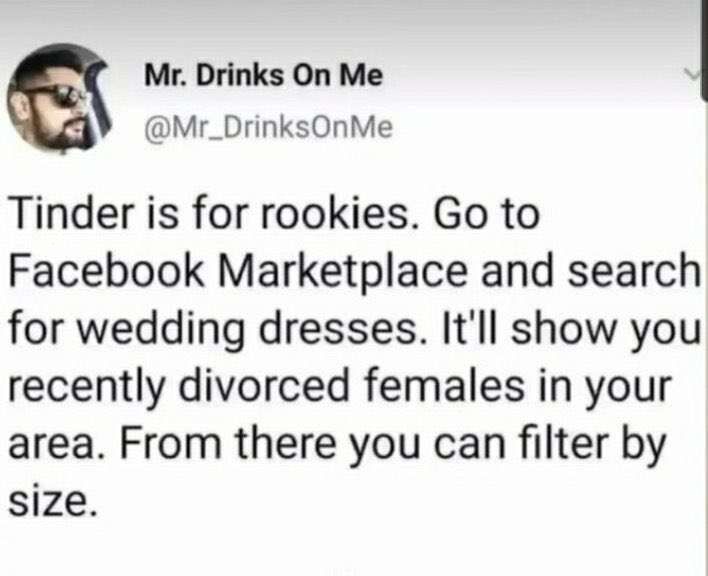
Task: Open the Mr. Drinks On Me display name
Action: [263, 78]
